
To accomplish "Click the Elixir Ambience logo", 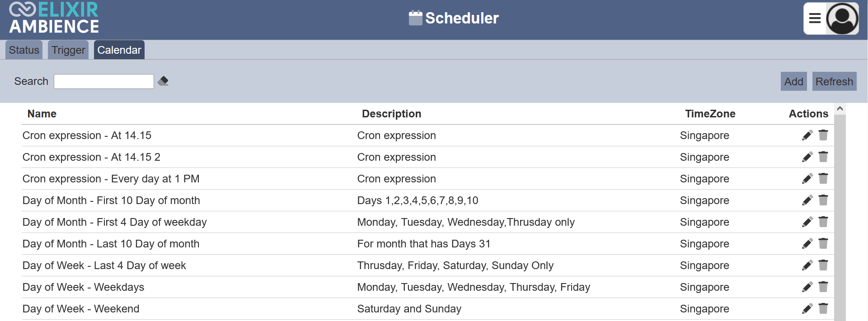I will point(54,18).
